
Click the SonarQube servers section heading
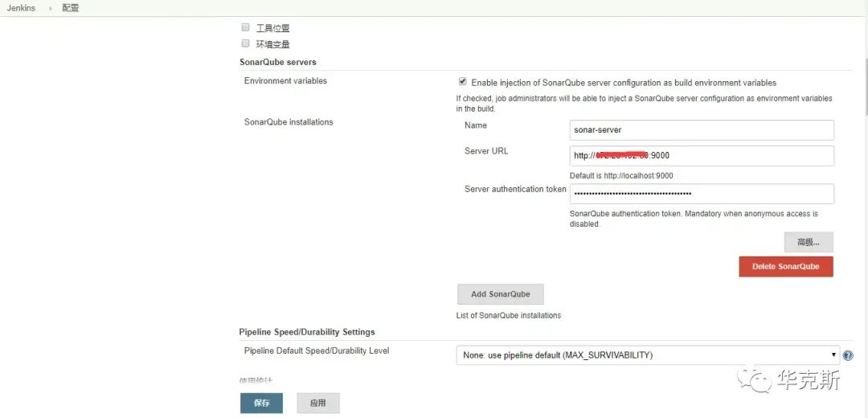click(277, 62)
